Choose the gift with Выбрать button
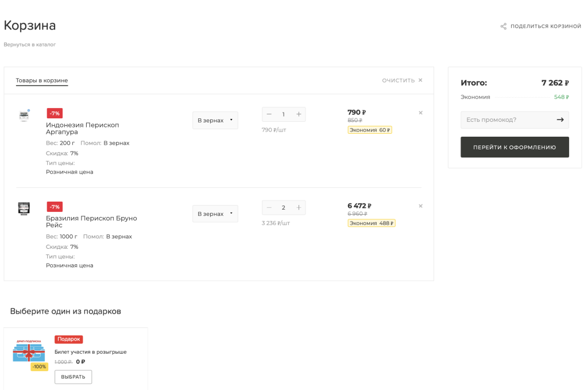This screenshot has height=390, width=588. coord(73,377)
